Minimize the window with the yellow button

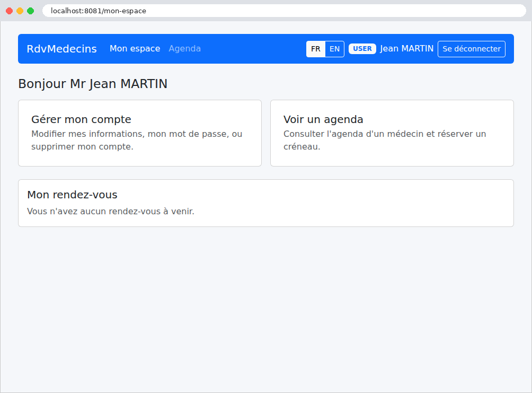pos(20,11)
